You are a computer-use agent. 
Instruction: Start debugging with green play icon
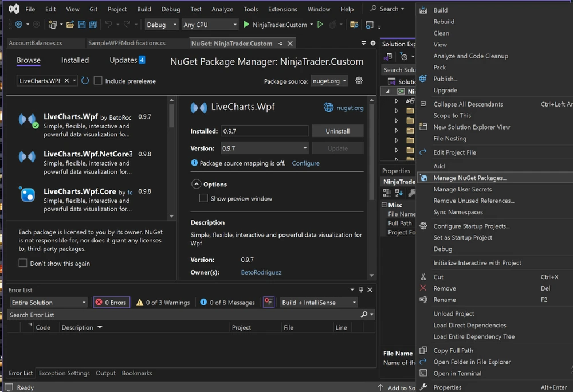click(246, 25)
